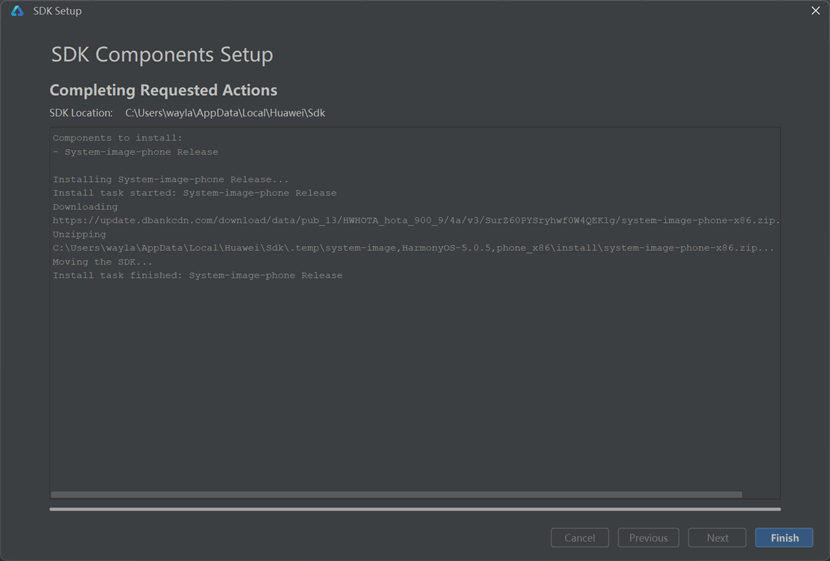Screen dimensions: 830x561
Task: Click the Previous button
Action: [x=648, y=538]
